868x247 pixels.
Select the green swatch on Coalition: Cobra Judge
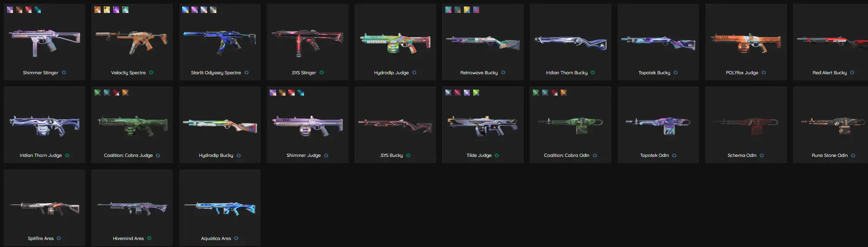98,92
